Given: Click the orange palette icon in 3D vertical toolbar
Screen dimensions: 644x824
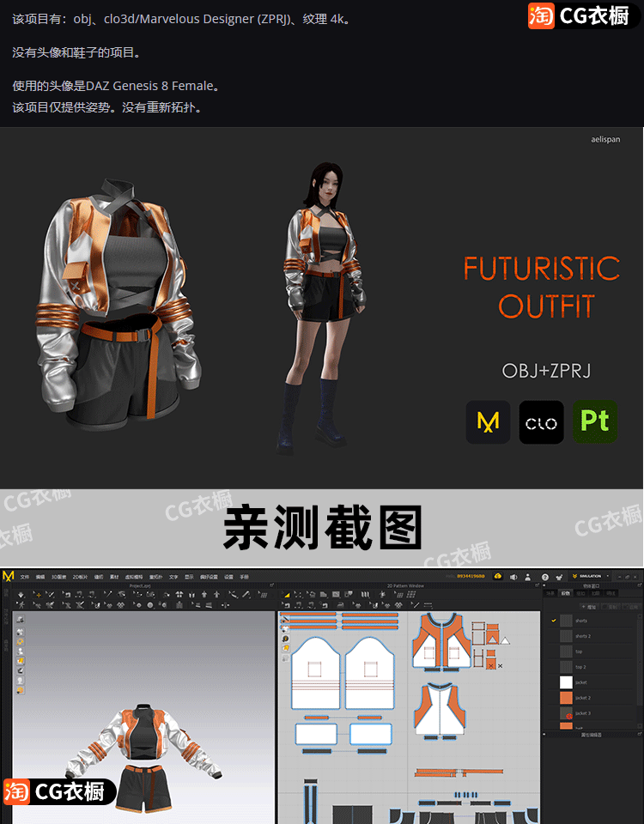Looking at the screenshot, I should click(x=20, y=691).
